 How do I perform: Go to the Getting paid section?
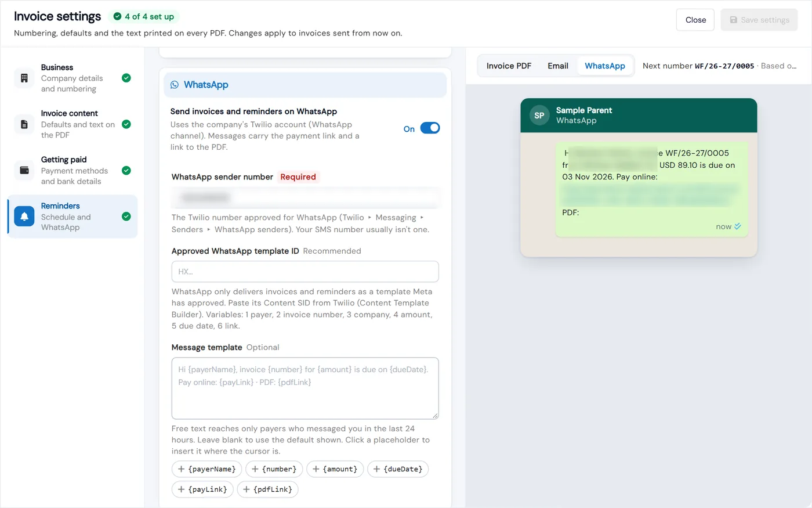72,170
